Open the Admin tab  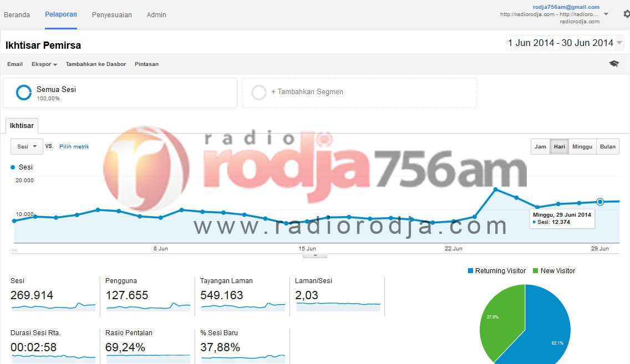point(156,14)
